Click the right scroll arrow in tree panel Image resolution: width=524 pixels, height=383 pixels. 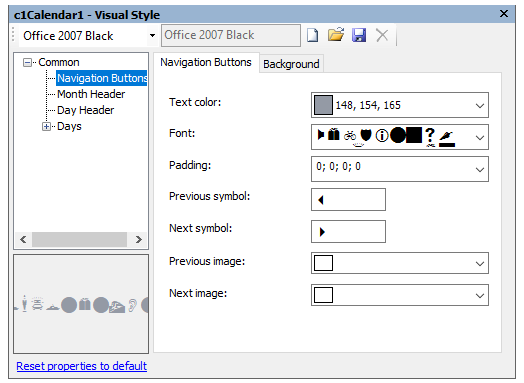pos(138,239)
